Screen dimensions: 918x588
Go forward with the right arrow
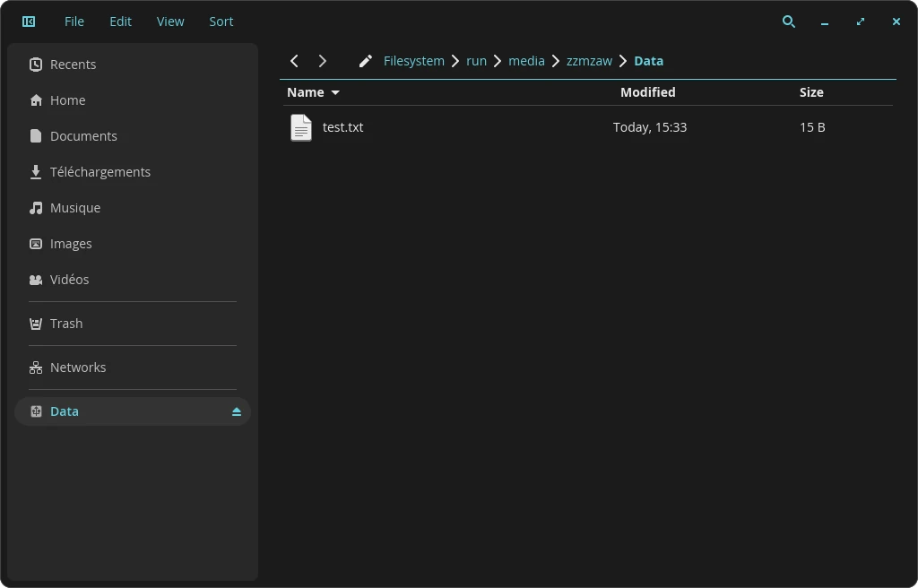pos(323,61)
